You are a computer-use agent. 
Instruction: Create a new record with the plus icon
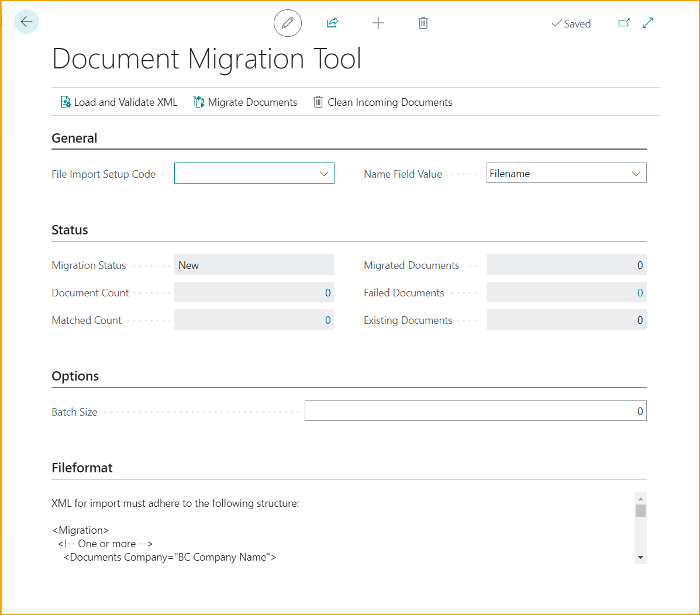pyautogui.click(x=378, y=23)
